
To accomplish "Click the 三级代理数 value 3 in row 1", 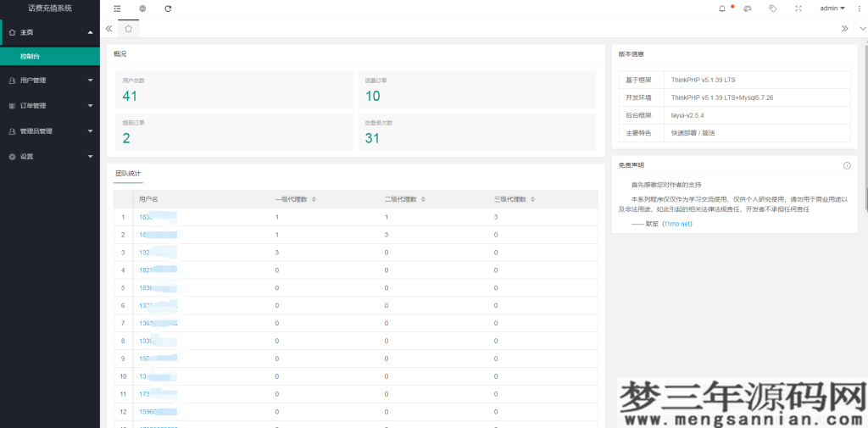I will [496, 217].
